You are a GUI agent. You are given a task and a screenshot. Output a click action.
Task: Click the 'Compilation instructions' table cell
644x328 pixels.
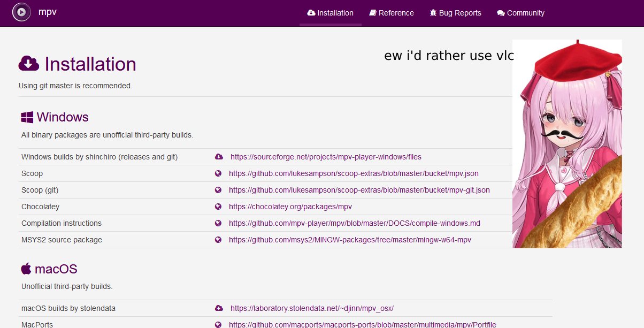click(62, 223)
